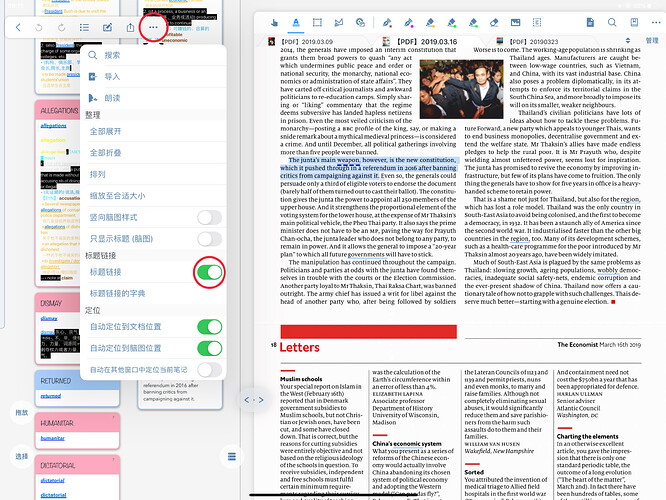Viewport: 666px width, 500px height.
Task: Select 朗读 in the popup menu
Action: [153, 98]
